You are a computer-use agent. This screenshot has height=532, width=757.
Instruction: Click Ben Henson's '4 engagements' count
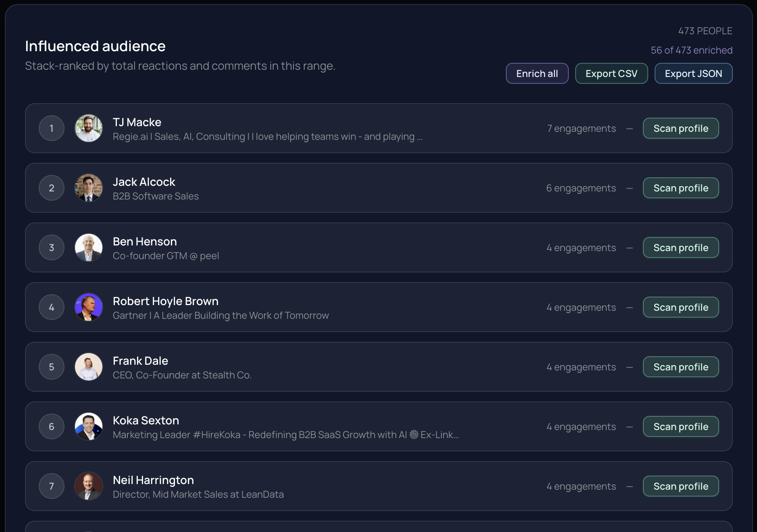(x=581, y=248)
